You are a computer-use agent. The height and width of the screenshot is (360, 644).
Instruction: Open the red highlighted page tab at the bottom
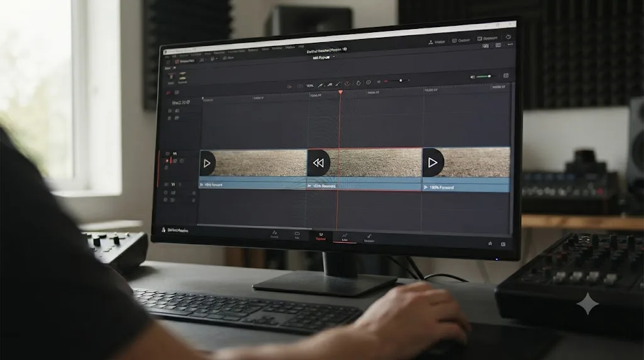tap(320, 236)
